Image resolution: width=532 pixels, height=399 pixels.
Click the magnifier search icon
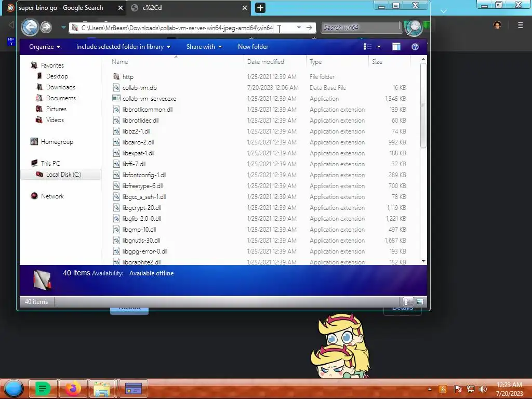pos(414,28)
